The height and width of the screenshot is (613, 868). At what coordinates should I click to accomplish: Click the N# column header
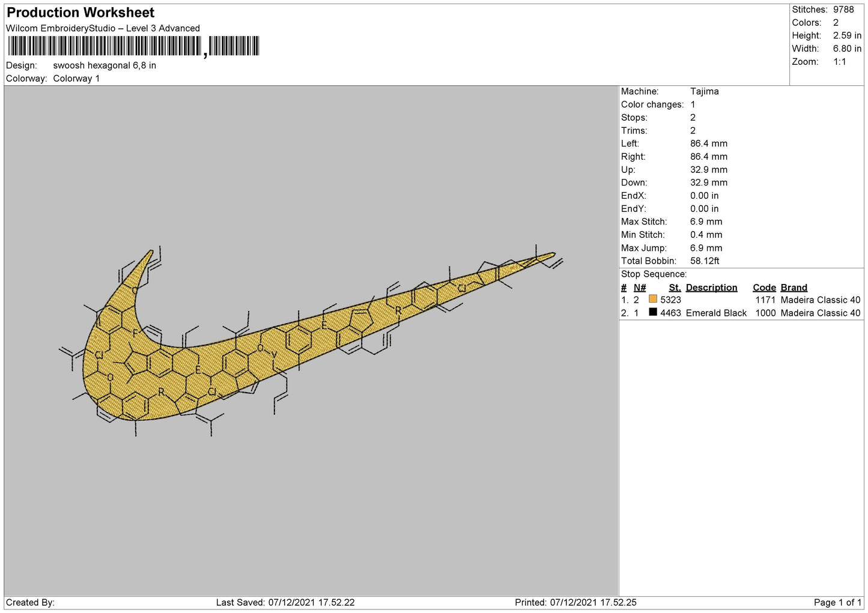coord(640,288)
